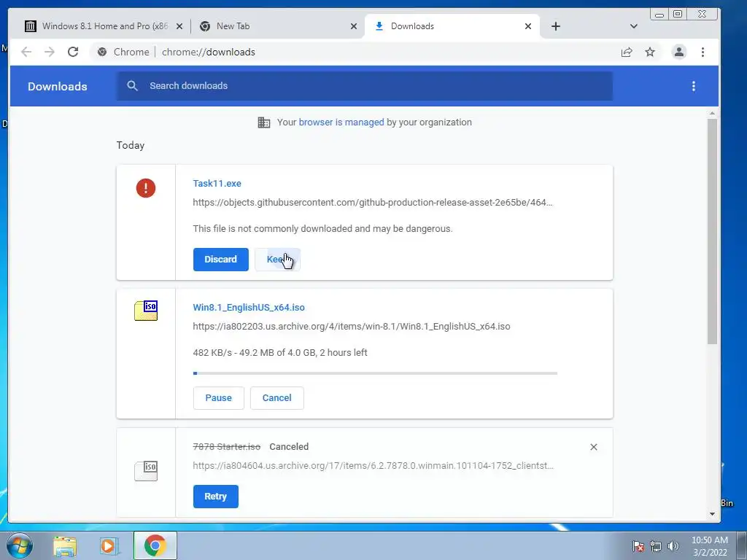The height and width of the screenshot is (560, 747).
Task: Discard the Task11.exe download
Action: [x=220, y=260]
